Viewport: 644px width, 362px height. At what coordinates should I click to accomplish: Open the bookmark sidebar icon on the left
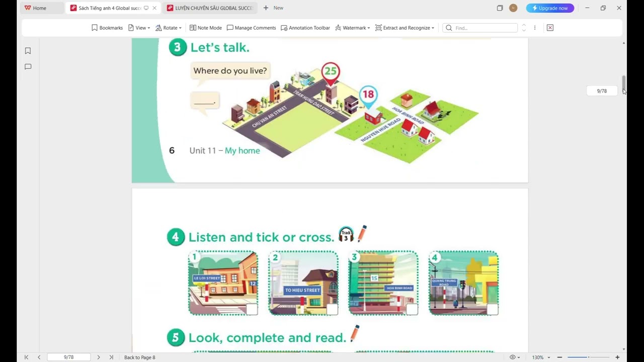28,51
